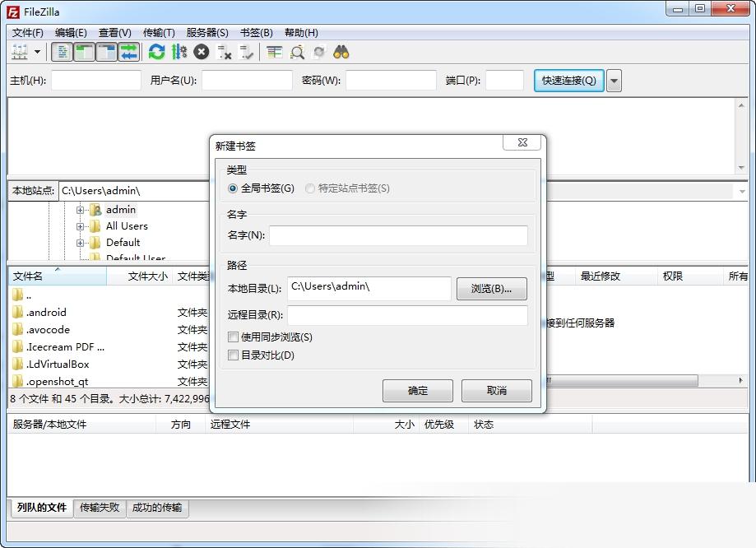The image size is (756, 548).
Task: Open the remote site path dropdown arrow
Action: coord(742,192)
